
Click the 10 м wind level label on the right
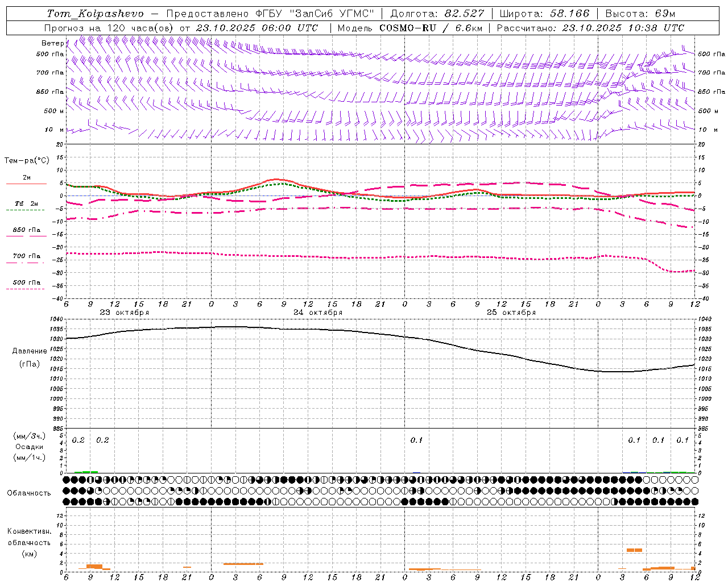(708, 130)
